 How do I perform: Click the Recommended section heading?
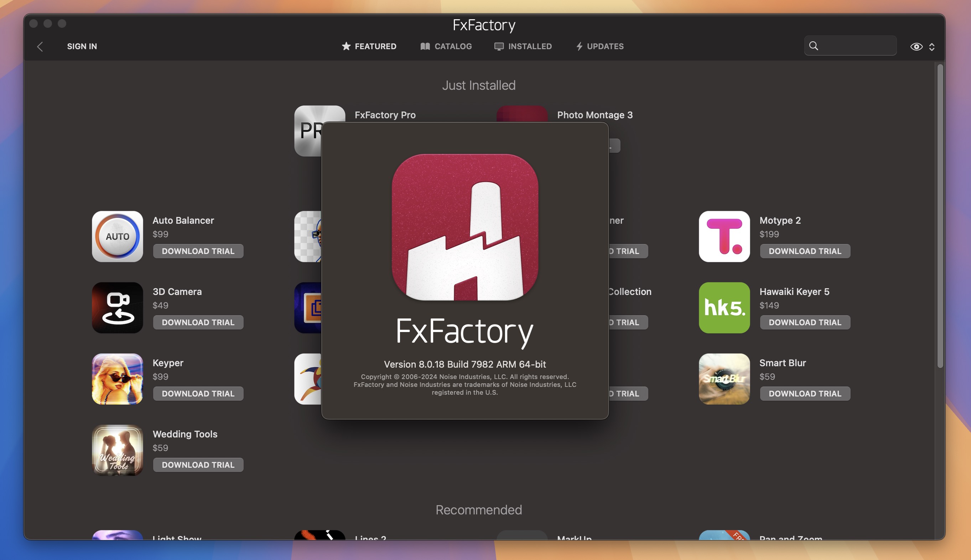pyautogui.click(x=479, y=510)
